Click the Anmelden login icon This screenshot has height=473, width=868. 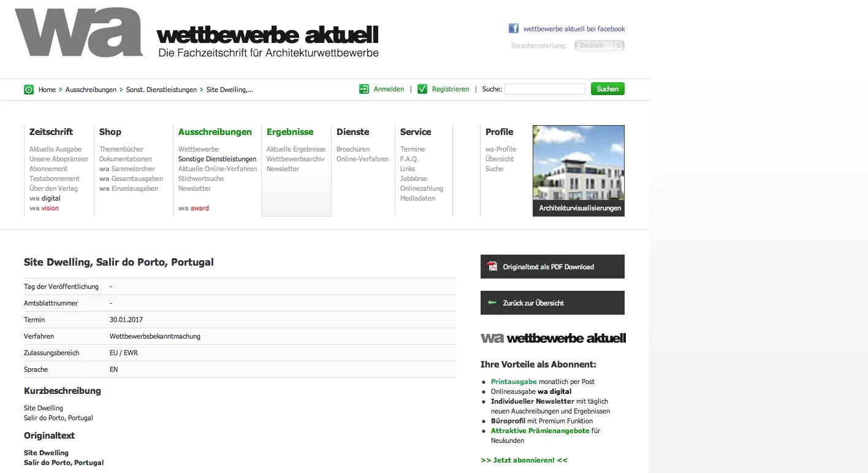[x=364, y=89]
